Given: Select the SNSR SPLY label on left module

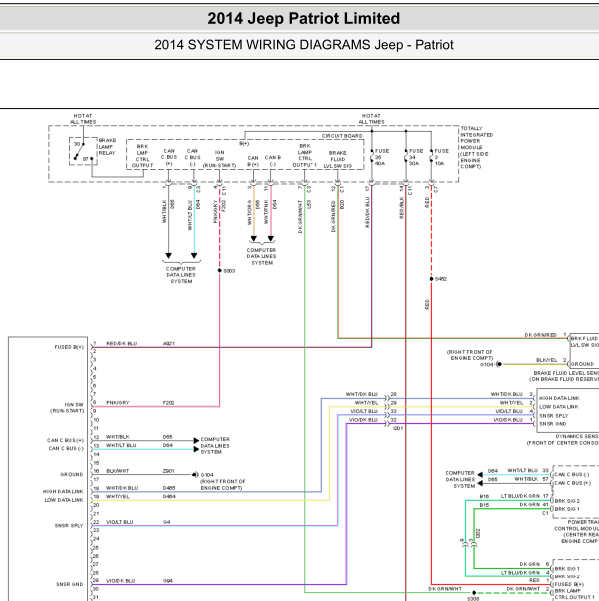Looking at the screenshot, I should [x=69, y=526].
